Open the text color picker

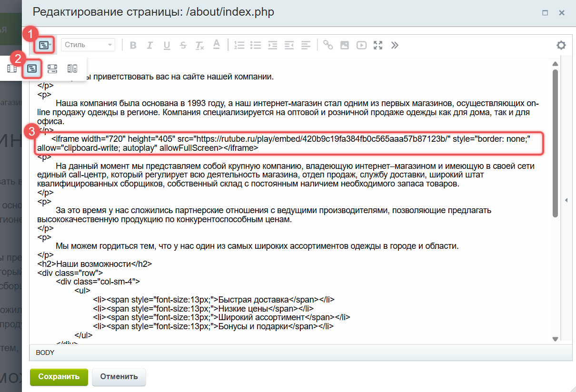click(x=216, y=45)
